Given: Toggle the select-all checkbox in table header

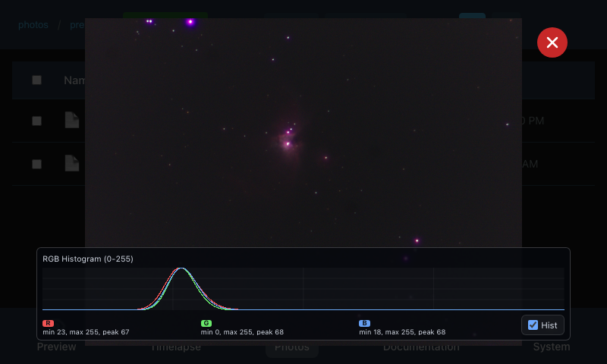Looking at the screenshot, I should (36, 80).
